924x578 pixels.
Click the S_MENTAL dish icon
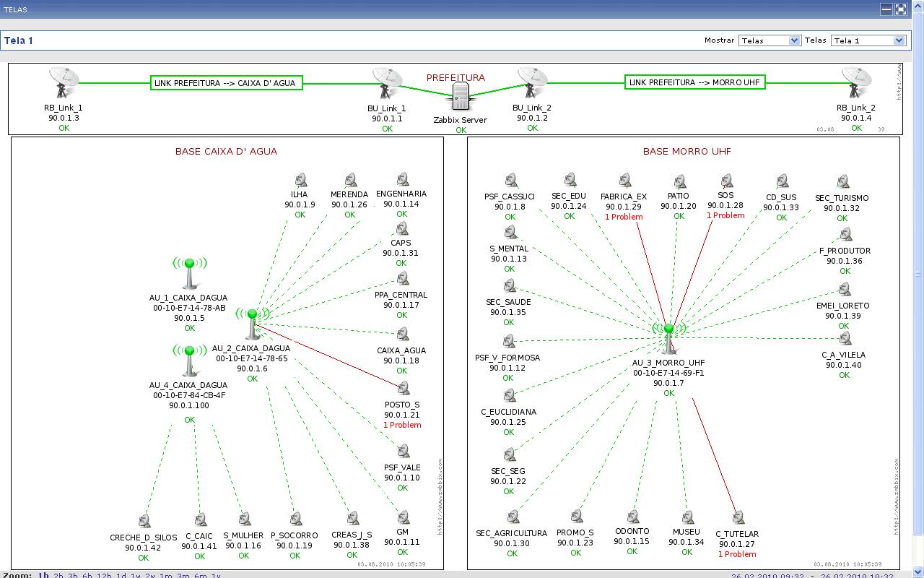(x=510, y=232)
